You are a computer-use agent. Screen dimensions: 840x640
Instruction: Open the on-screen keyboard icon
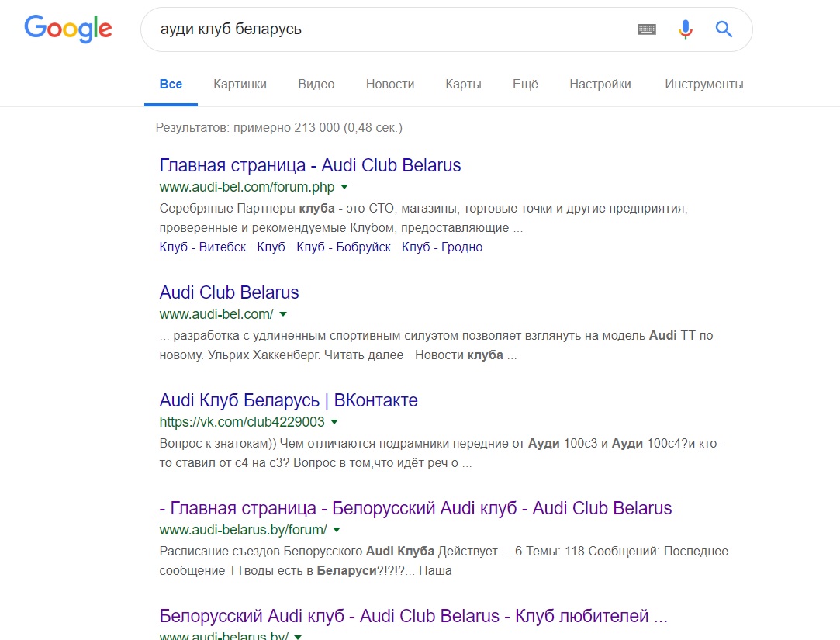647,29
